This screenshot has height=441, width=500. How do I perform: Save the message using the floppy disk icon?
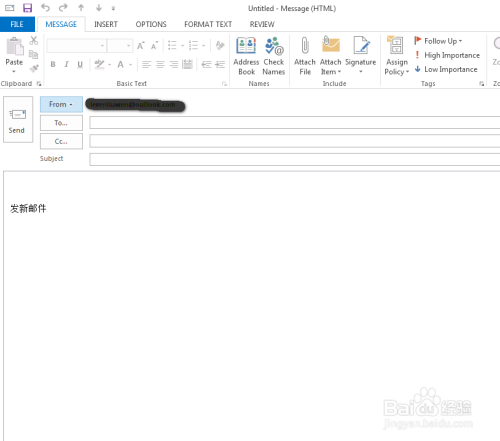27,8
